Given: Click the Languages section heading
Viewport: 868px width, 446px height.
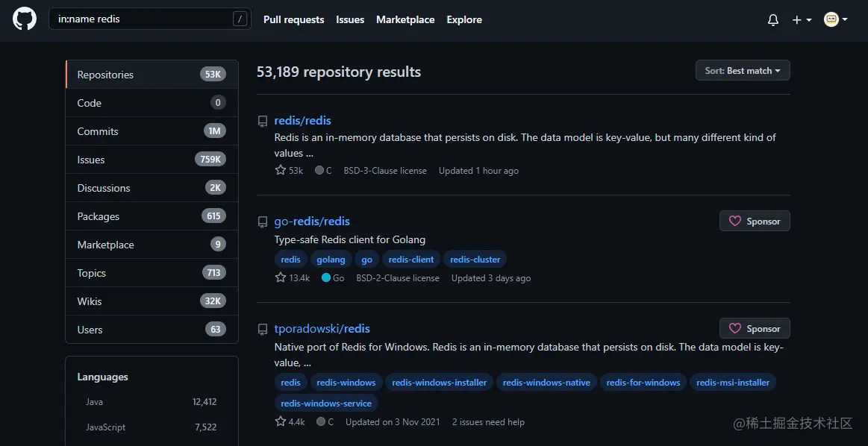Looking at the screenshot, I should pos(102,377).
